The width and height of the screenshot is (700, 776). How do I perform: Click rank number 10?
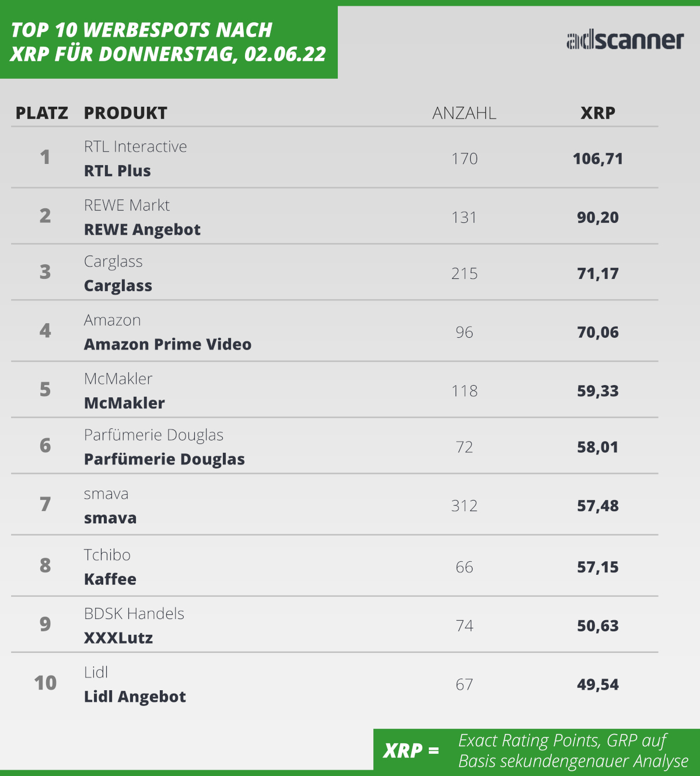pos(45,683)
